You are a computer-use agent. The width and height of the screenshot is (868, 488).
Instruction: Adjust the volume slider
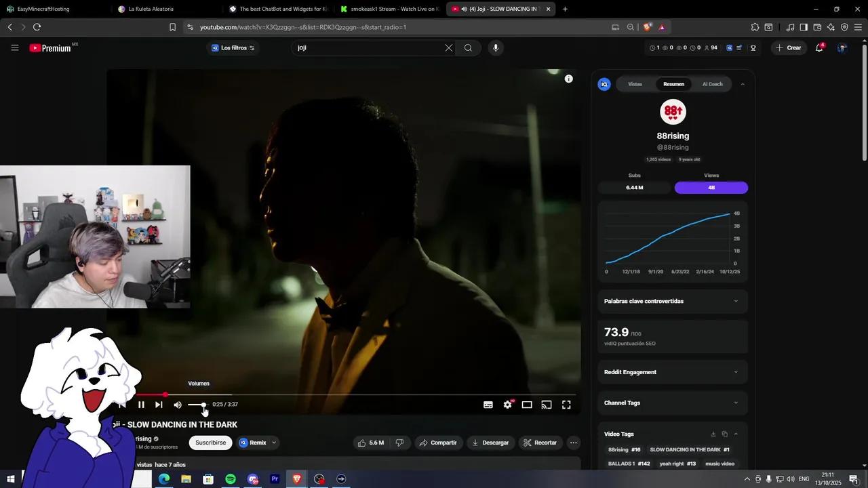pyautogui.click(x=197, y=405)
